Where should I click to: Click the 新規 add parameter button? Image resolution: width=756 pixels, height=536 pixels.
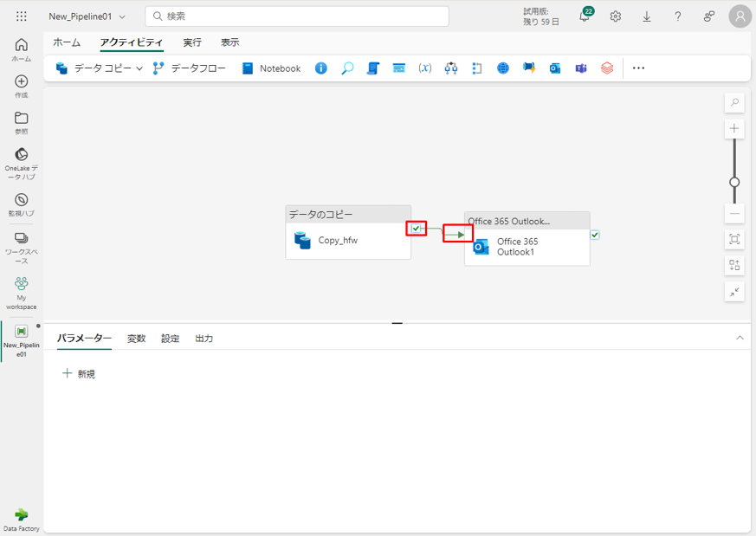(79, 374)
